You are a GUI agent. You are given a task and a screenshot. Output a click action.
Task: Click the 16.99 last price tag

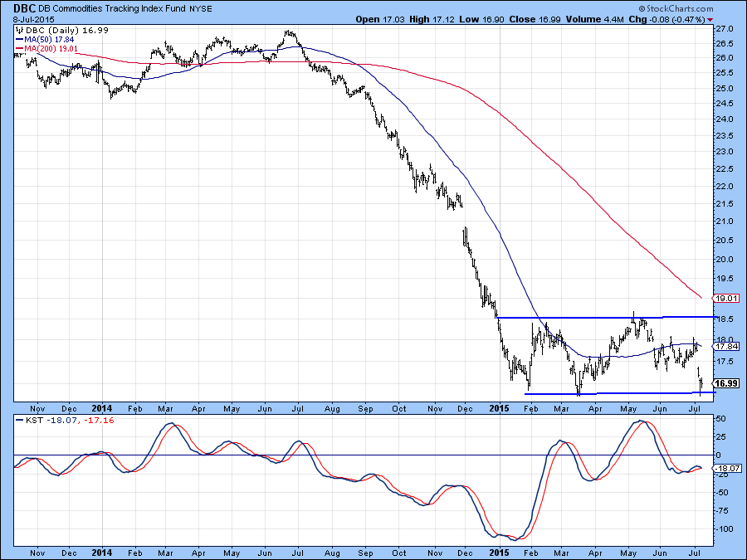(726, 383)
